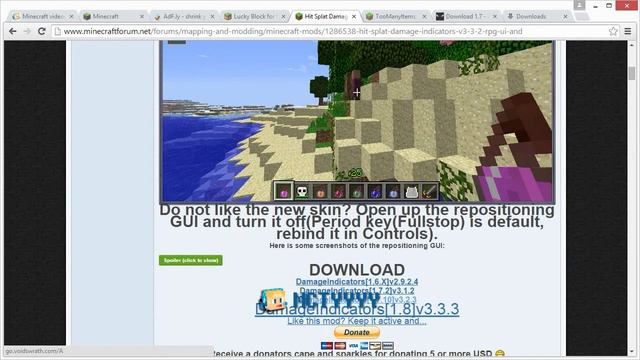Click the sword item in hotbar screenshot
This screenshot has width=640, height=360.
coord(429,191)
